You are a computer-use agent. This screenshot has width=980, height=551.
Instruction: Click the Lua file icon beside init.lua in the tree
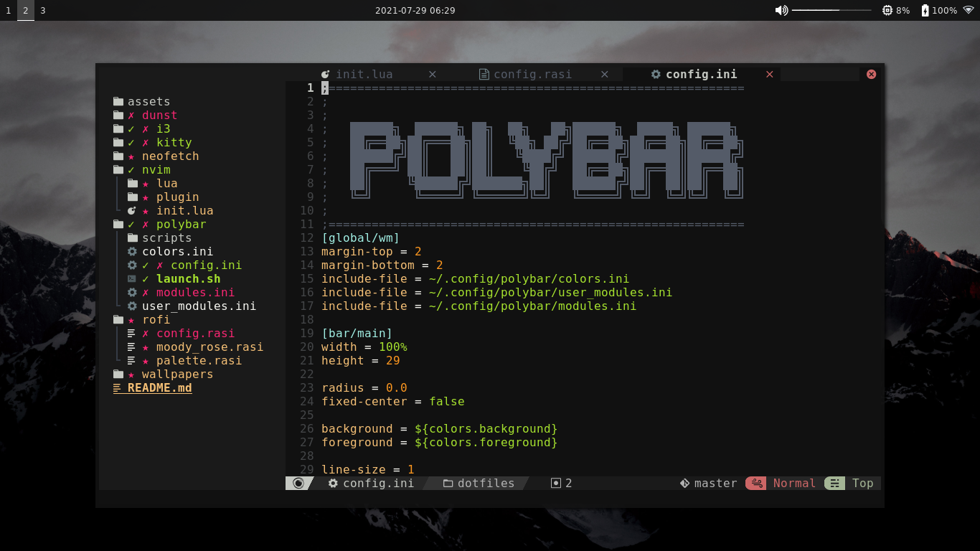pyautogui.click(x=132, y=211)
